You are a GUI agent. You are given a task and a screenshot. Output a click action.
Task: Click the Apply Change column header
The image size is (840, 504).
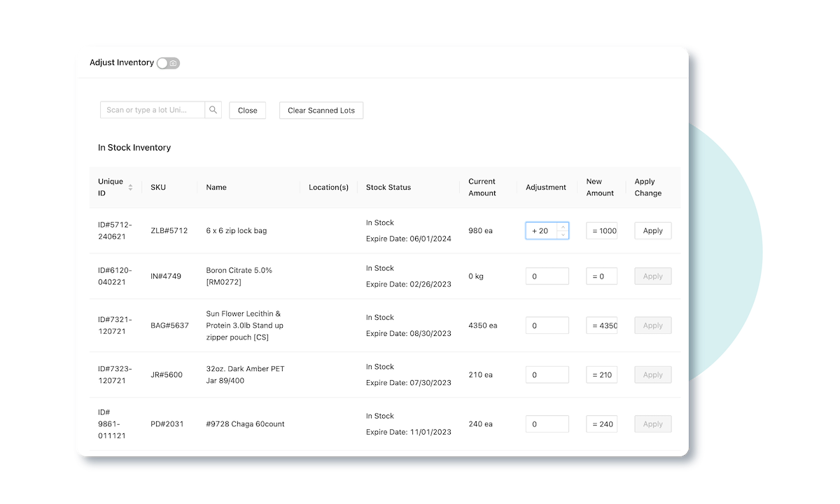point(648,188)
